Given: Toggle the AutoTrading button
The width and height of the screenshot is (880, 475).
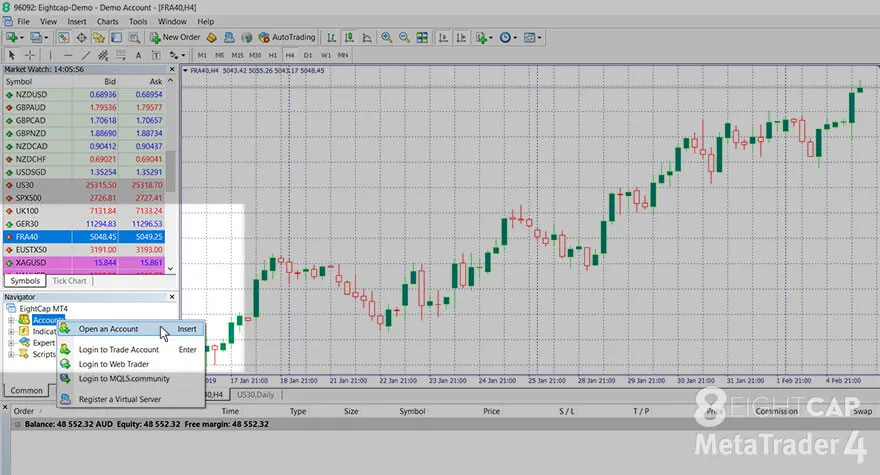Looking at the screenshot, I should point(287,38).
